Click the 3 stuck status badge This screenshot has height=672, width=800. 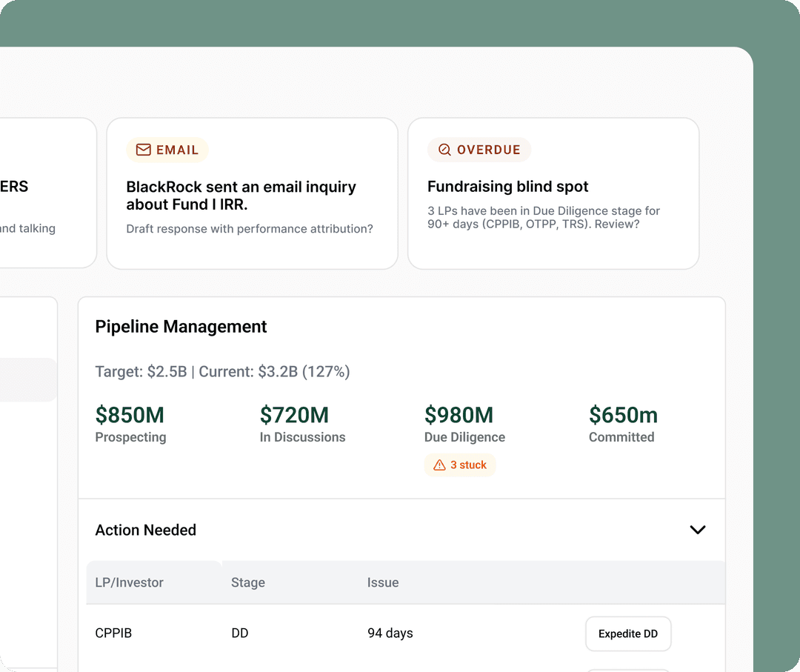pos(460,465)
